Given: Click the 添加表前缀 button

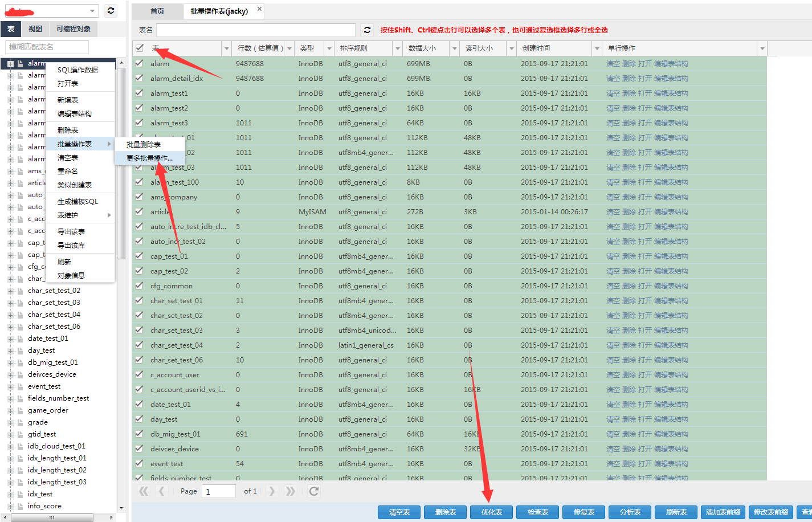Looking at the screenshot, I should (723, 512).
